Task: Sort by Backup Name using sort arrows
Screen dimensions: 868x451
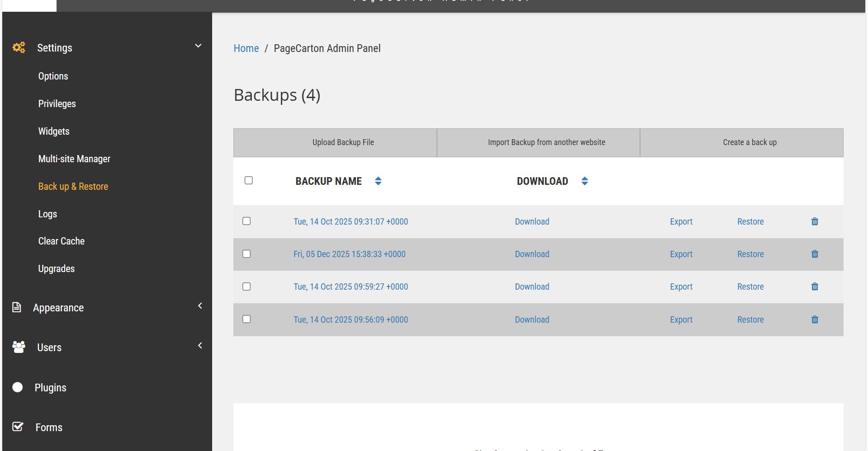Action: click(378, 181)
